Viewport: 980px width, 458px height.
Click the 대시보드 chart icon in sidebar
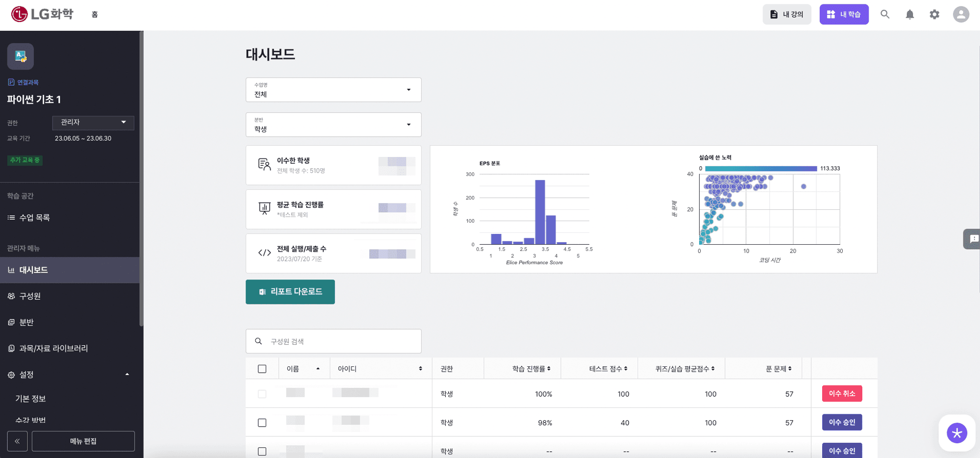tap(11, 270)
